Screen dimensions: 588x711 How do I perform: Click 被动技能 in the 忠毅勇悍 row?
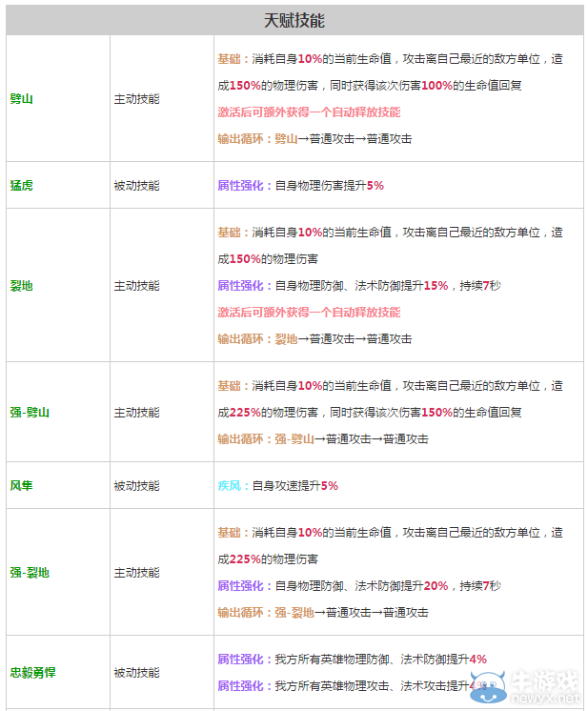coord(136,673)
